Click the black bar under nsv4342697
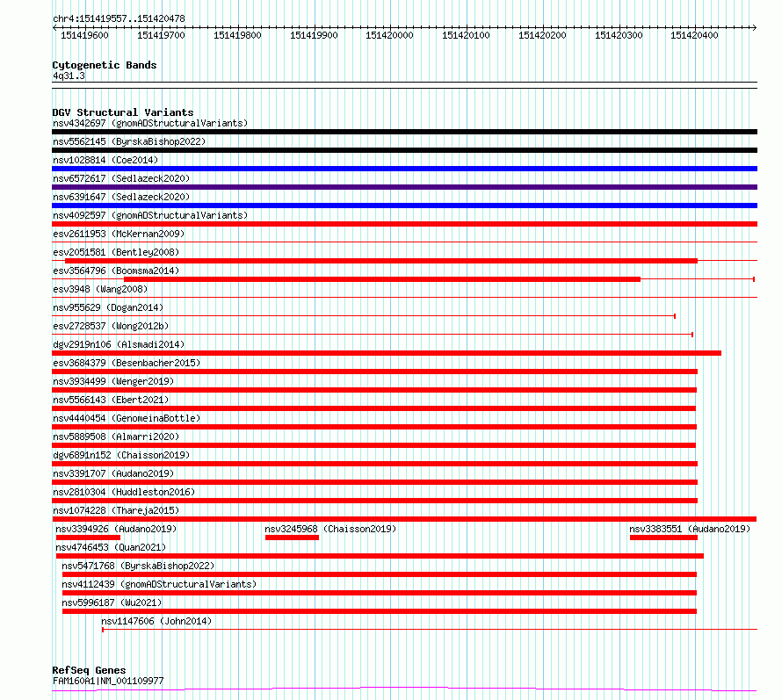 [404, 132]
